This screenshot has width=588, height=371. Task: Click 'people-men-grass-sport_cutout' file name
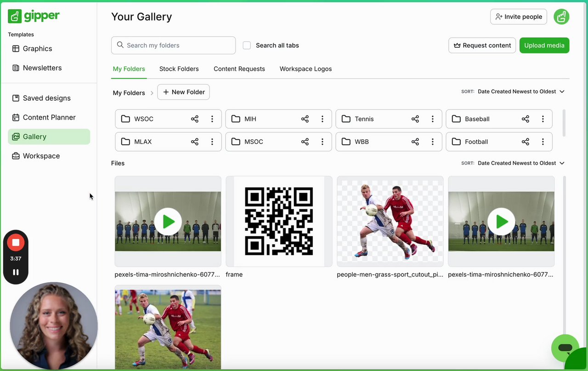[x=390, y=274]
